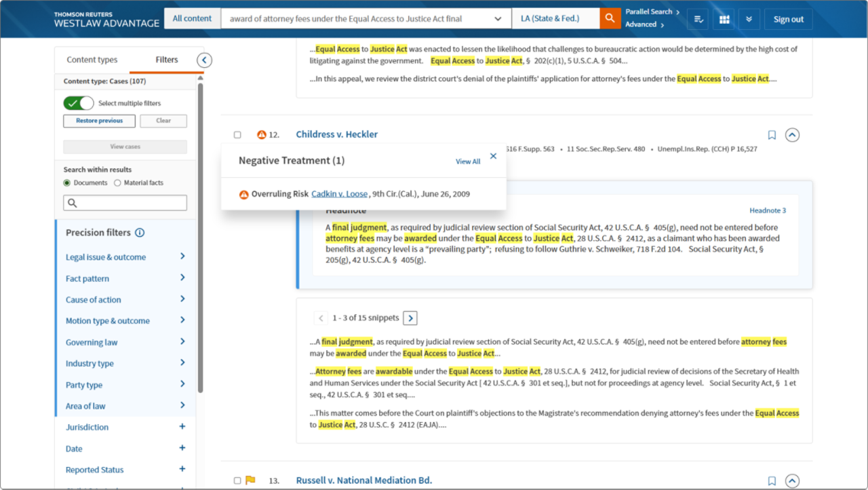Viewport: 868px width, 490px height.
Task: Select the Filters tab
Action: point(167,60)
